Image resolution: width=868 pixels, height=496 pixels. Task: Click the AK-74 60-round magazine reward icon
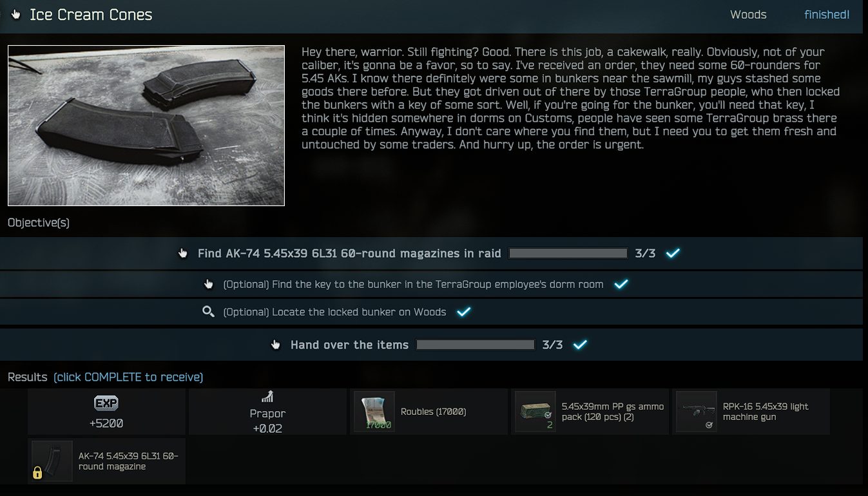pyautogui.click(x=52, y=461)
